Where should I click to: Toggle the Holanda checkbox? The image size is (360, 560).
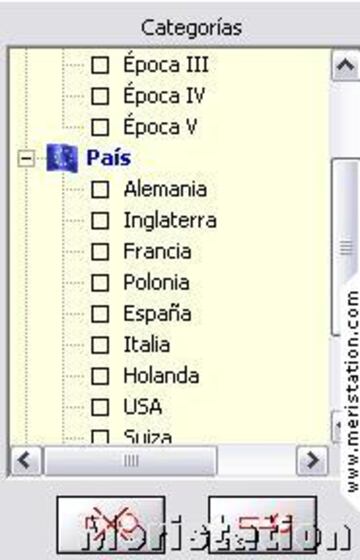point(100,376)
